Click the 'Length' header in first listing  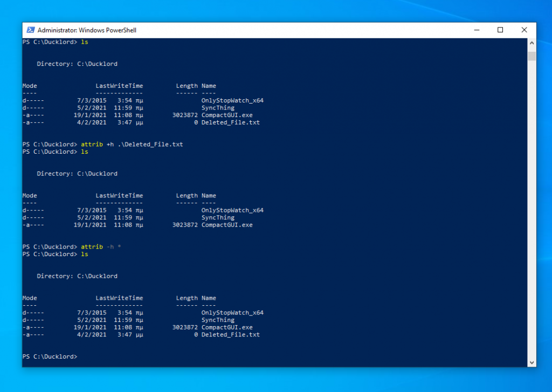click(x=187, y=86)
